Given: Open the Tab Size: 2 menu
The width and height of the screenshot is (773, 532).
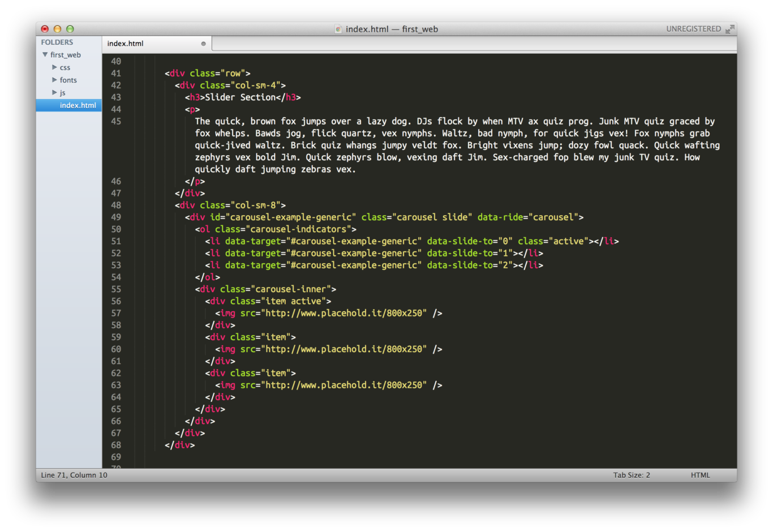Looking at the screenshot, I should click(632, 475).
